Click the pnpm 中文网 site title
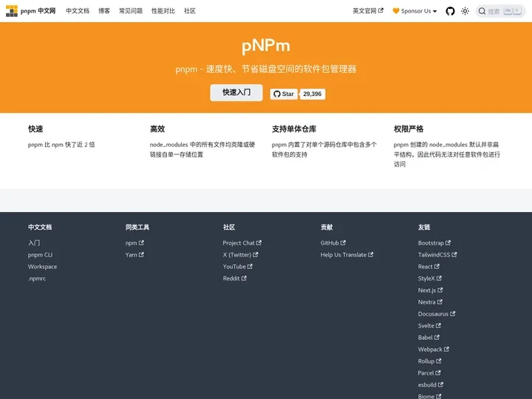The height and width of the screenshot is (399, 532). [38, 11]
